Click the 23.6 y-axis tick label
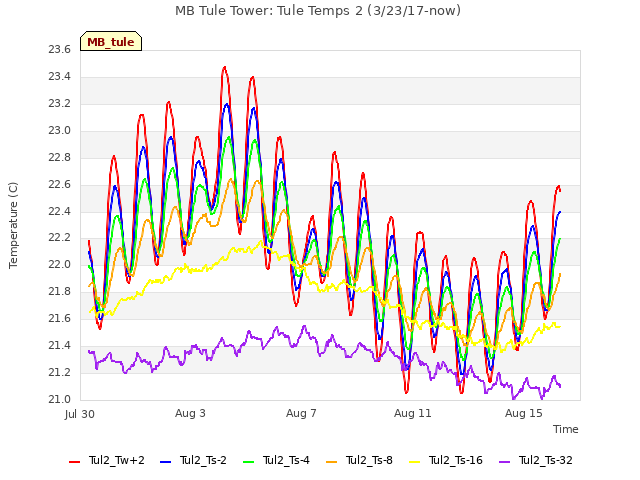Screen dimensions: 640x480 coord(60,49)
